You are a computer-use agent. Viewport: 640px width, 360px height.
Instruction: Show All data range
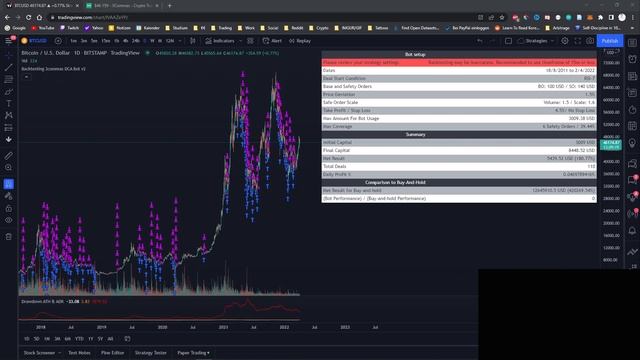tap(110, 339)
